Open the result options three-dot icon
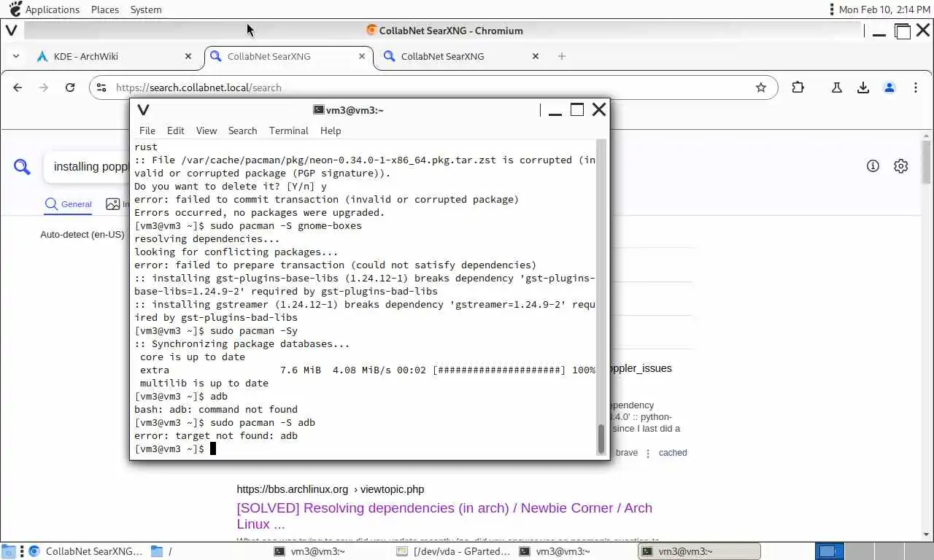The height and width of the screenshot is (560, 934). pos(648,453)
